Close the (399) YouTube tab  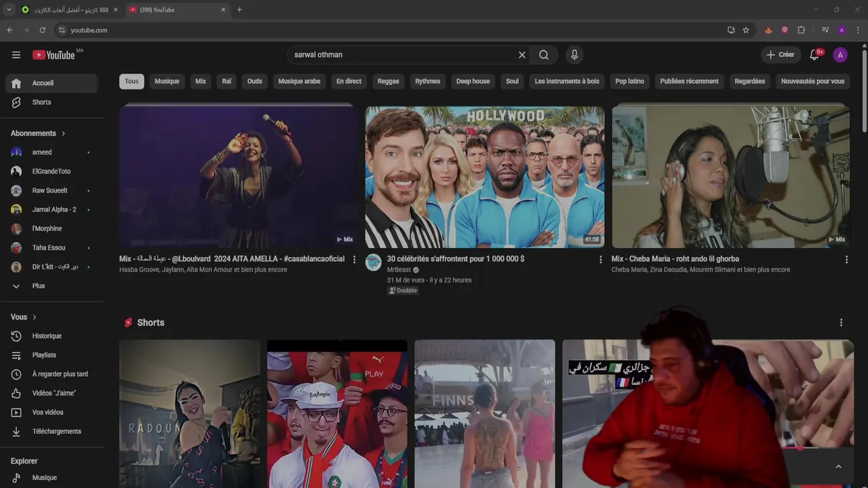tap(223, 9)
